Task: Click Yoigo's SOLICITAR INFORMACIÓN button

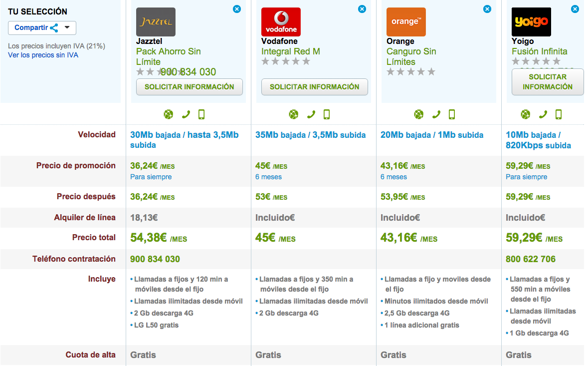Action: [x=548, y=82]
